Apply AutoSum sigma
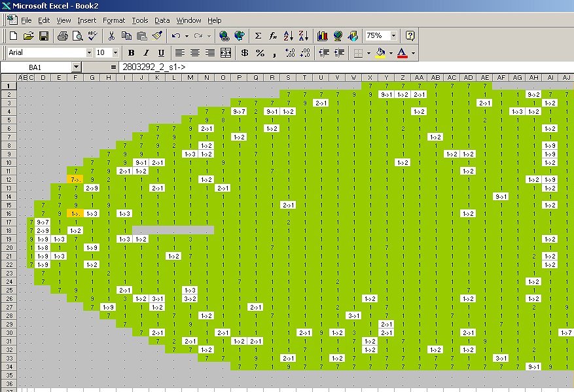Viewport: 574px width, 392px height. pyautogui.click(x=258, y=36)
